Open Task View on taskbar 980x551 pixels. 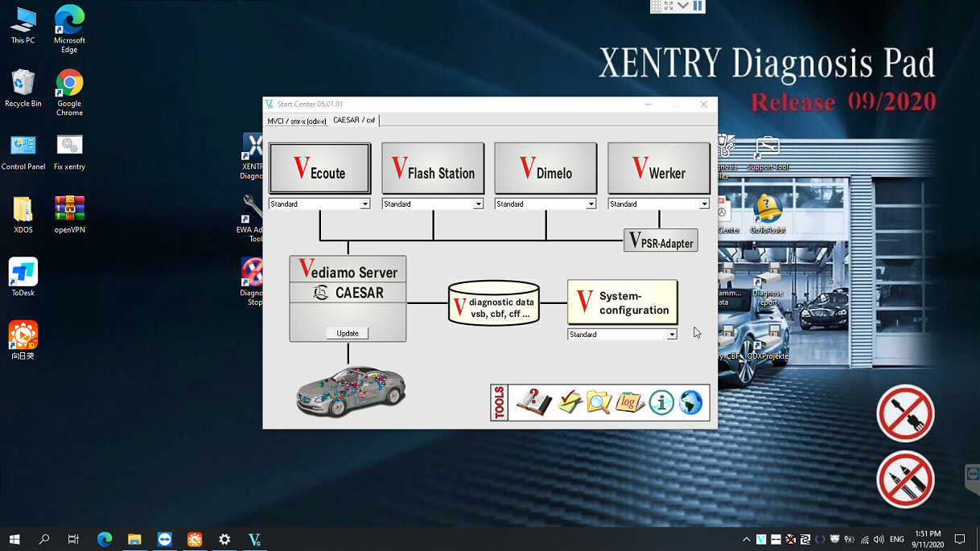click(73, 539)
